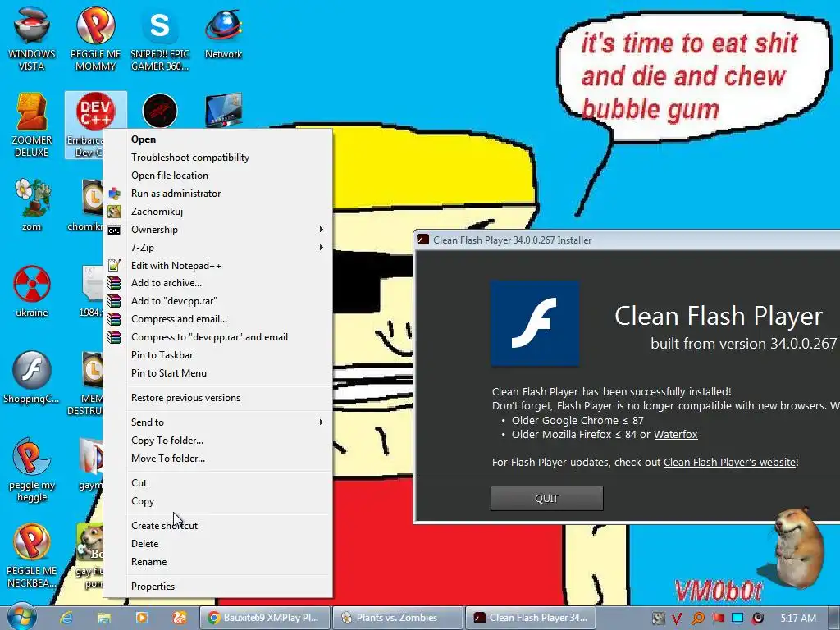Choose Restore previous versions
This screenshot has height=630, width=840.
tap(217, 398)
